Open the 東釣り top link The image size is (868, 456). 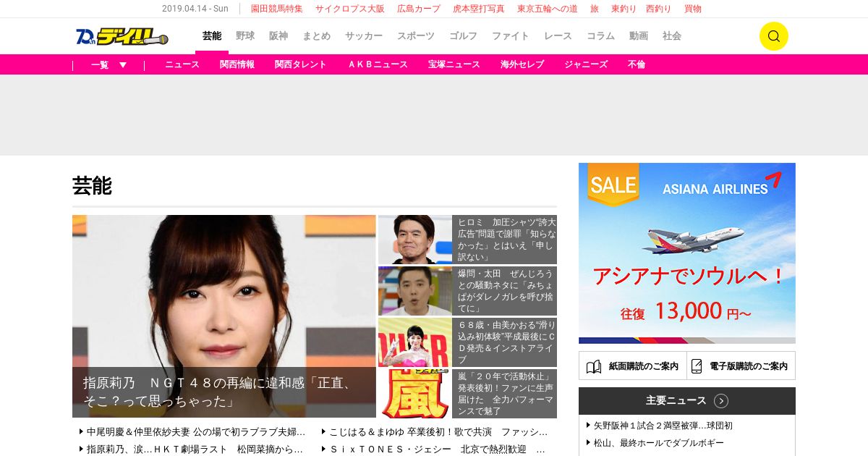click(624, 9)
